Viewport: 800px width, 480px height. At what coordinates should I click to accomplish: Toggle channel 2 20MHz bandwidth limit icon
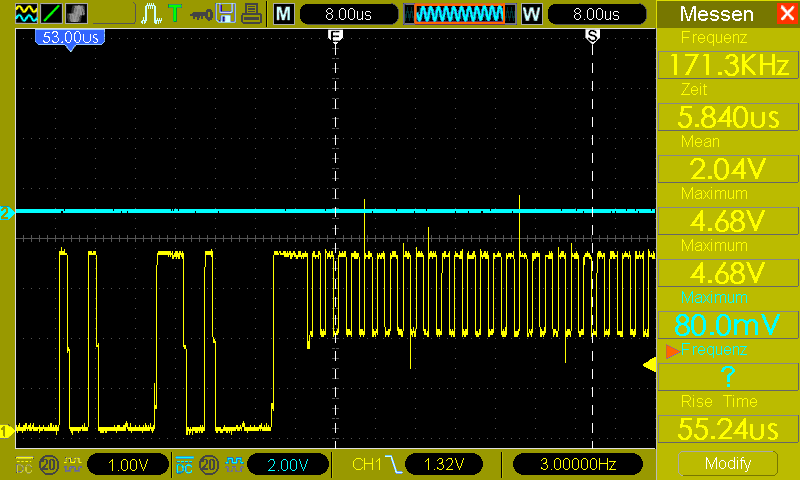click(x=209, y=465)
